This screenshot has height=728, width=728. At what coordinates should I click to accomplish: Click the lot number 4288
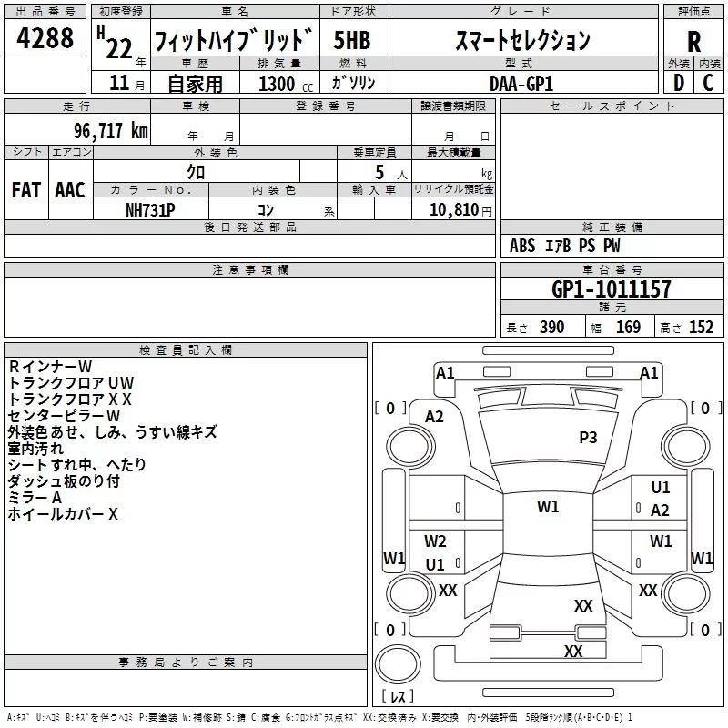pyautogui.click(x=45, y=38)
